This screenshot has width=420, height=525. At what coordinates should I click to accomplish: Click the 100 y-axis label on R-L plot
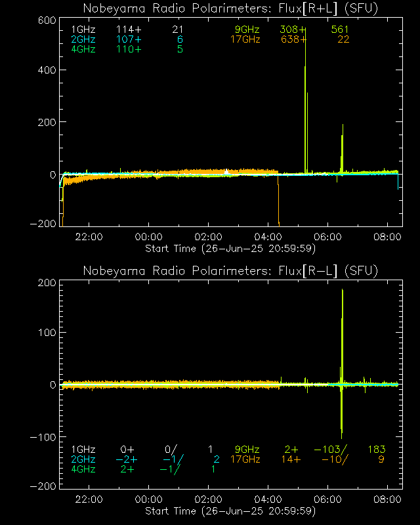pyautogui.click(x=47, y=333)
